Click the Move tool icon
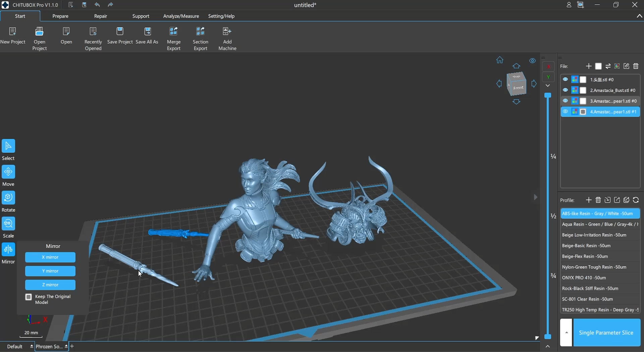The width and height of the screenshot is (644, 352). (8, 172)
